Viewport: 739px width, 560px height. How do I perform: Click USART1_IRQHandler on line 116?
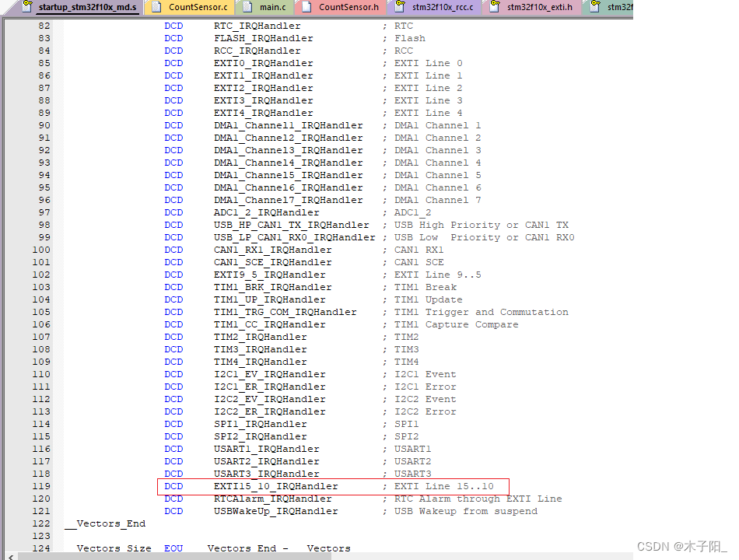coord(266,450)
